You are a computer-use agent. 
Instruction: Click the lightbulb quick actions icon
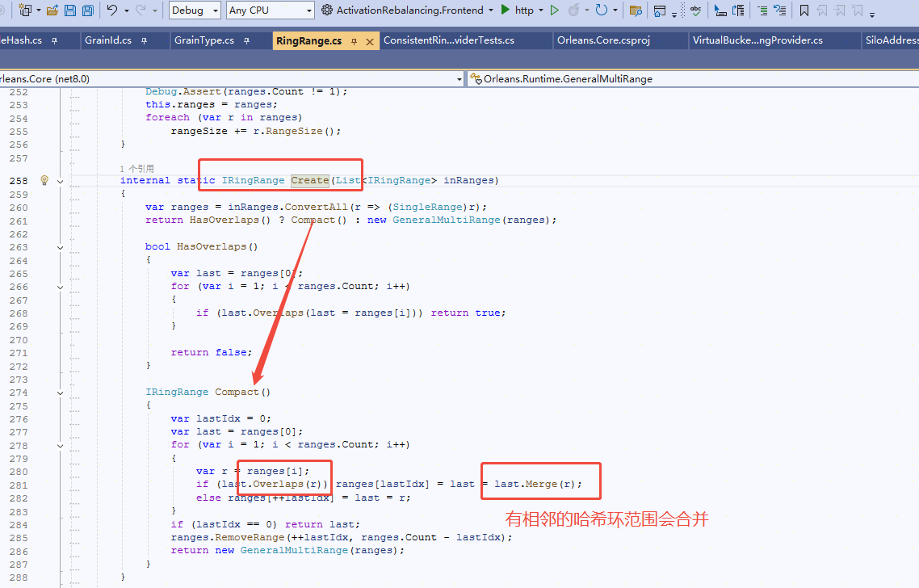tap(44, 181)
